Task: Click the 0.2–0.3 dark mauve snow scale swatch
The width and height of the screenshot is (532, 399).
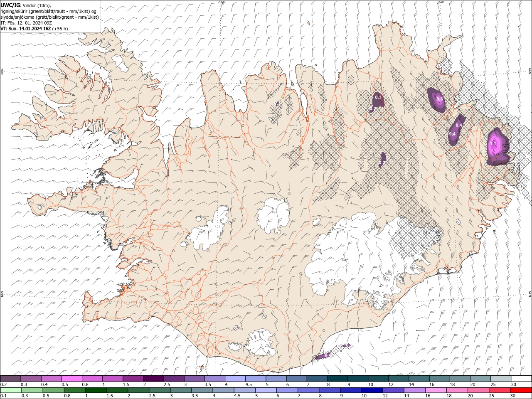Action: click(10, 379)
